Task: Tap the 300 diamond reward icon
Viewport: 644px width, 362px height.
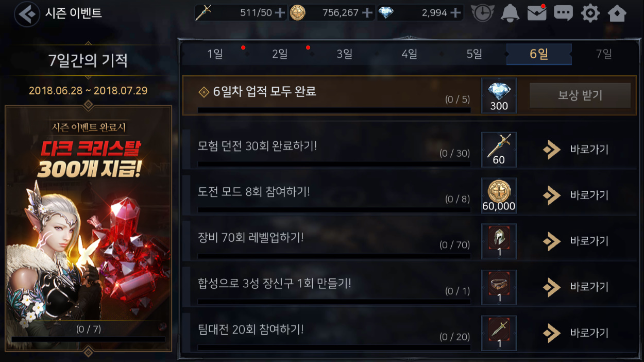Action: coord(499,96)
